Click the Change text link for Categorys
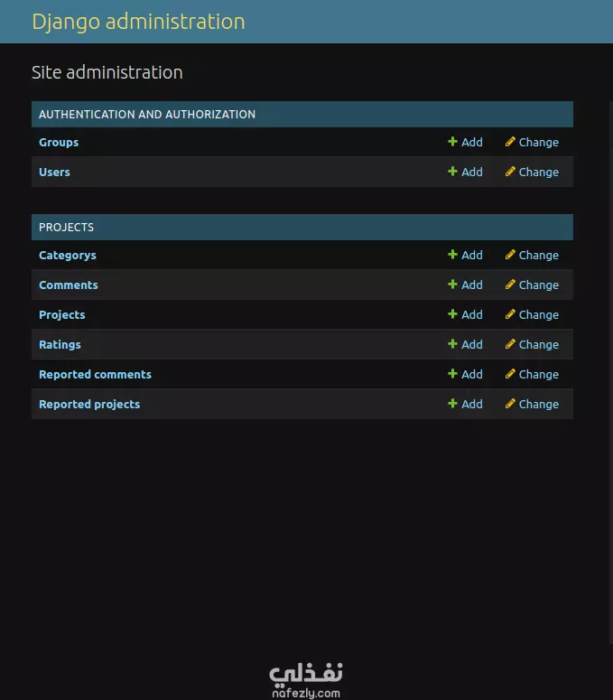The height and width of the screenshot is (700, 613). coord(538,256)
